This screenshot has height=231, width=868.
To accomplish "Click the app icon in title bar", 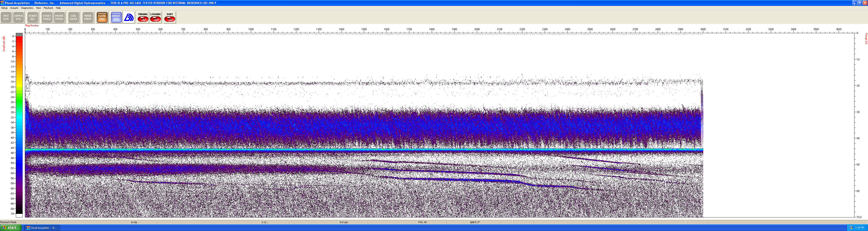I will (x=2, y=3).
